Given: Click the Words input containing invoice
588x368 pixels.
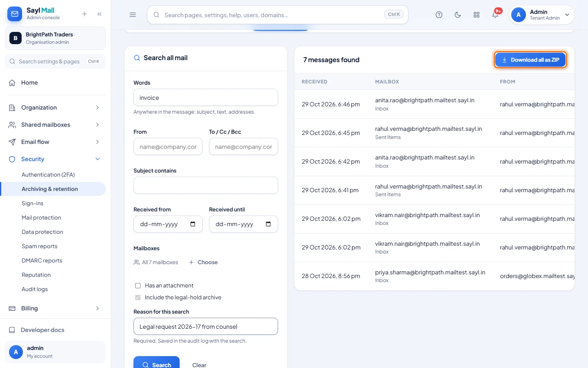Looking at the screenshot, I should (206, 98).
